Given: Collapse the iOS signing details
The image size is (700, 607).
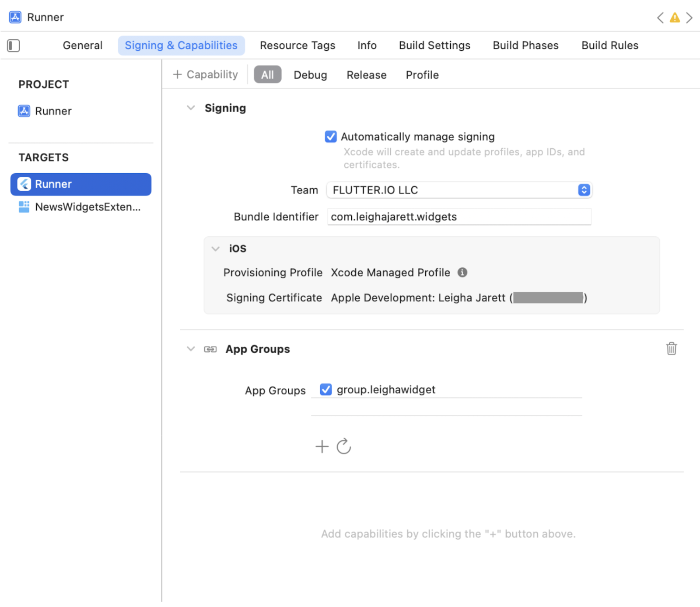Looking at the screenshot, I should coord(215,249).
